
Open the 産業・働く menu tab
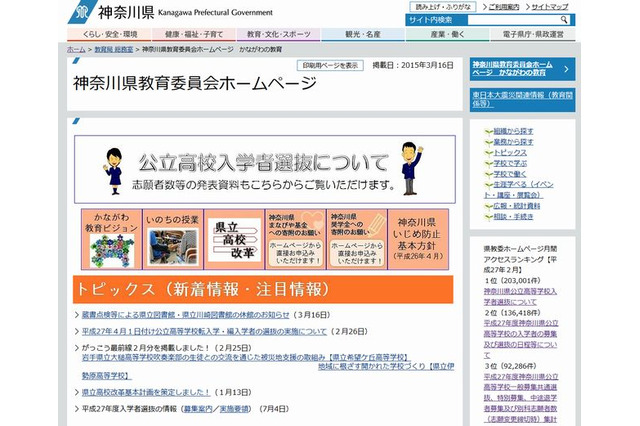448,34
